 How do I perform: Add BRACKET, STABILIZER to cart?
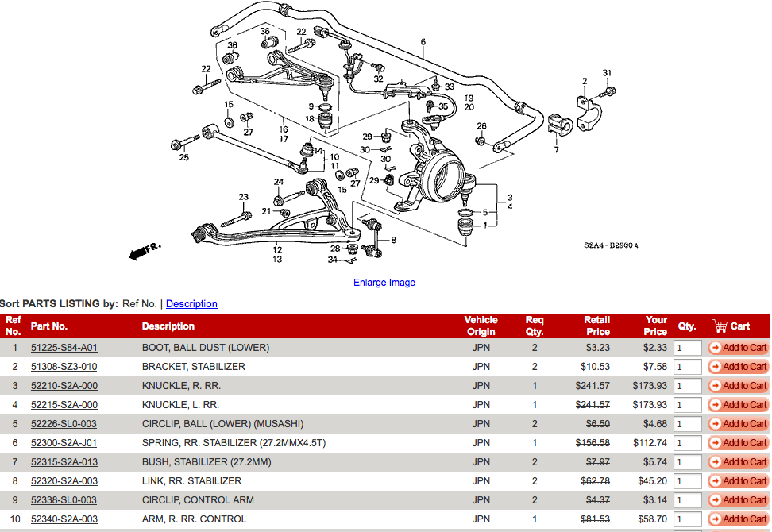pos(738,367)
